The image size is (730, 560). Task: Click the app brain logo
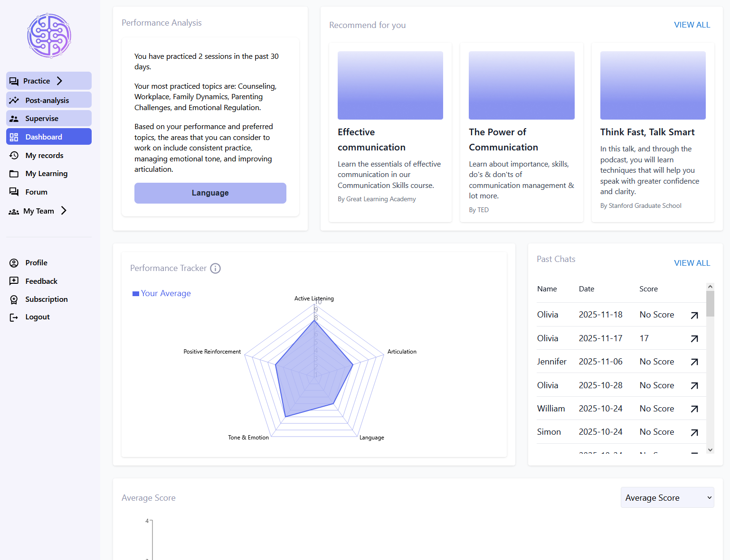coord(49,36)
